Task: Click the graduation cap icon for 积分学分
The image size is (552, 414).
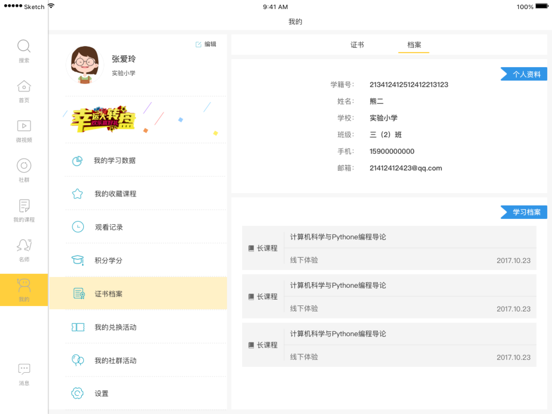Action: [78, 261]
